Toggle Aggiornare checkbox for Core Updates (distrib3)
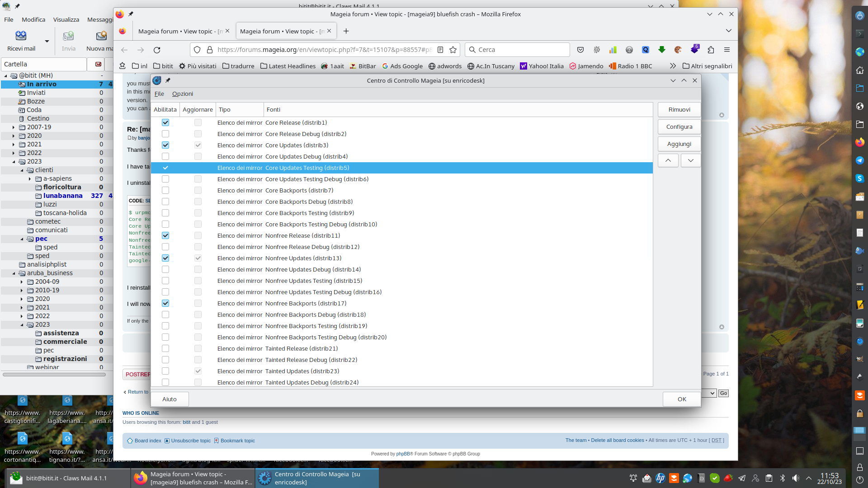 coord(198,145)
